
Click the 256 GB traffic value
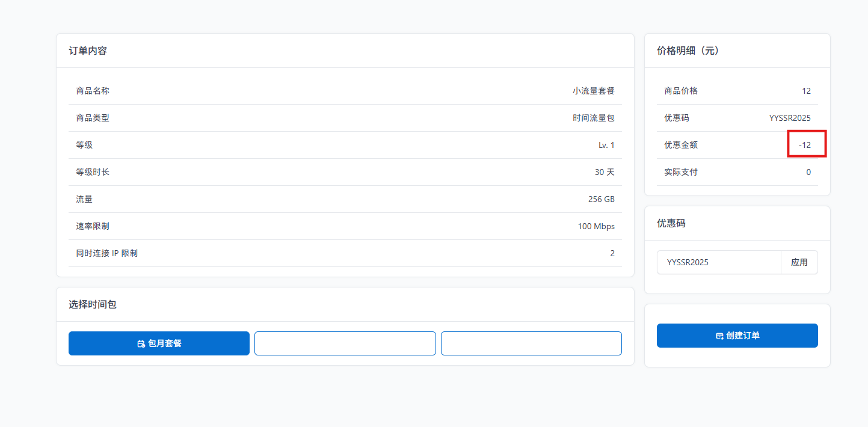[601, 199]
